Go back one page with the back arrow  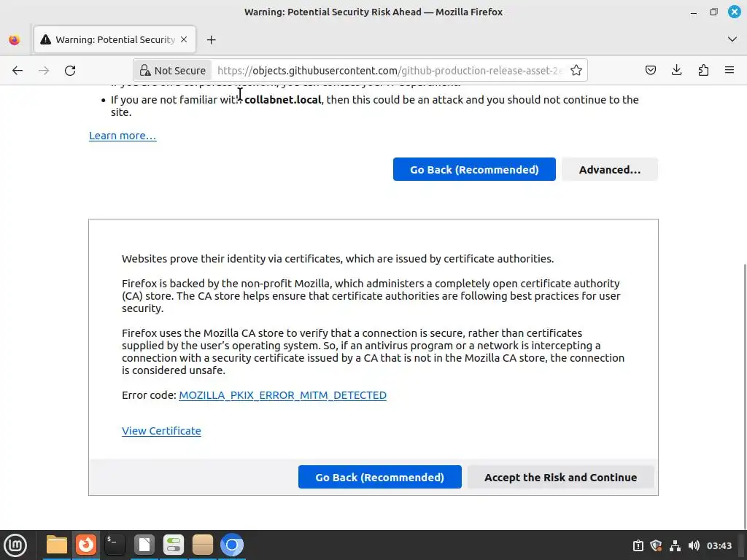point(18,71)
